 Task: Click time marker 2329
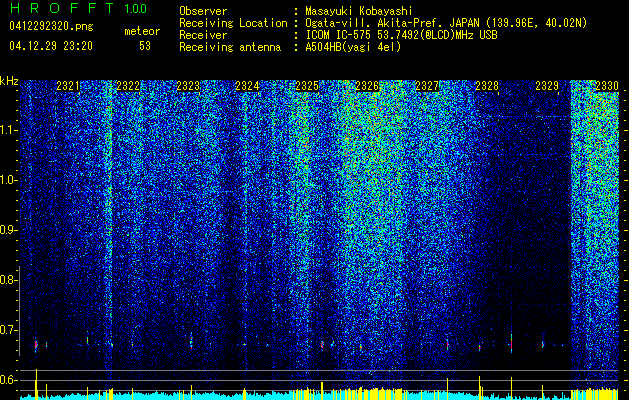click(x=547, y=86)
